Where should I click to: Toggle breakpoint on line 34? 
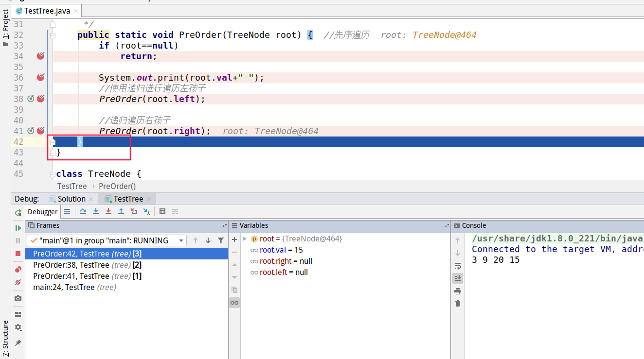click(x=41, y=56)
